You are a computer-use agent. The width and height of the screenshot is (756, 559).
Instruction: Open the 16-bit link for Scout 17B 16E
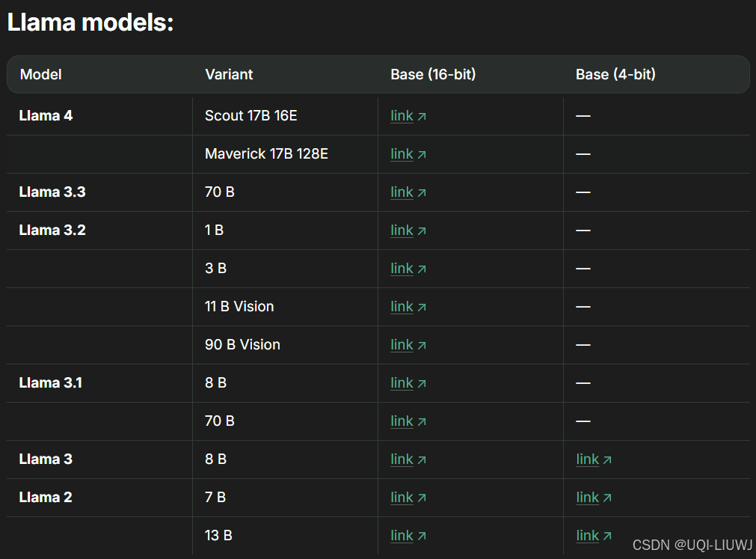click(408, 116)
